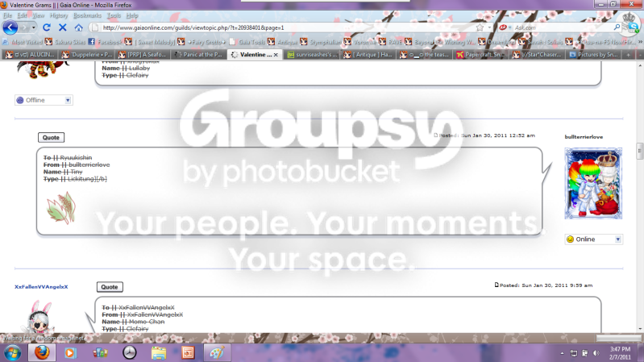
Task: Switch to the [PRP] A Seafo... tab
Action: tap(143, 55)
